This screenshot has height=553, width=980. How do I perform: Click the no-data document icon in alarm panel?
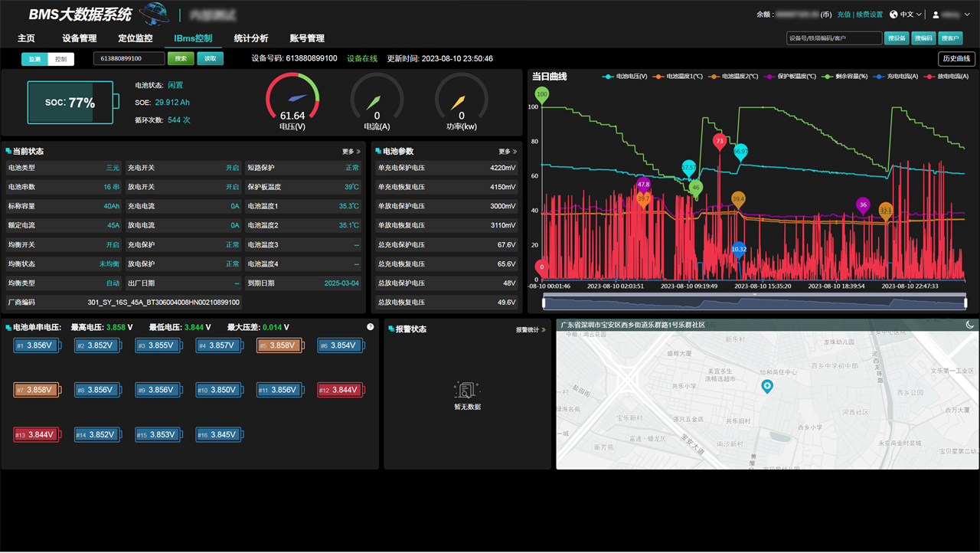[467, 390]
